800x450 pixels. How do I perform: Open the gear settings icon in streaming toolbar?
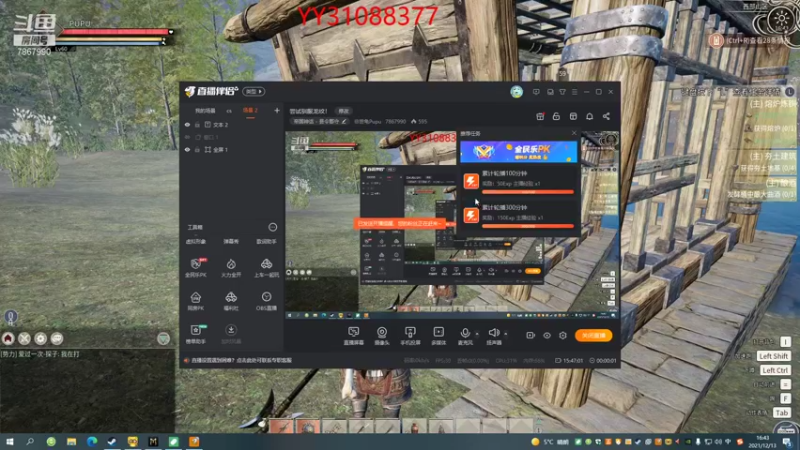tap(563, 335)
